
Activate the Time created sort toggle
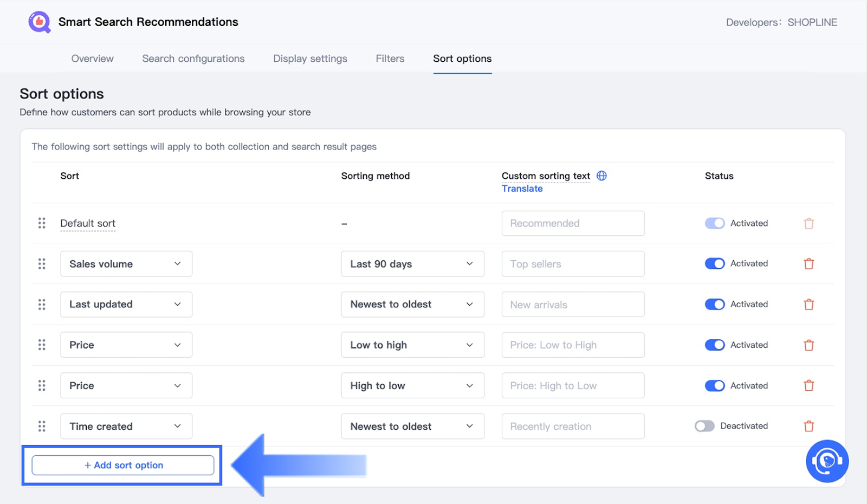click(704, 426)
